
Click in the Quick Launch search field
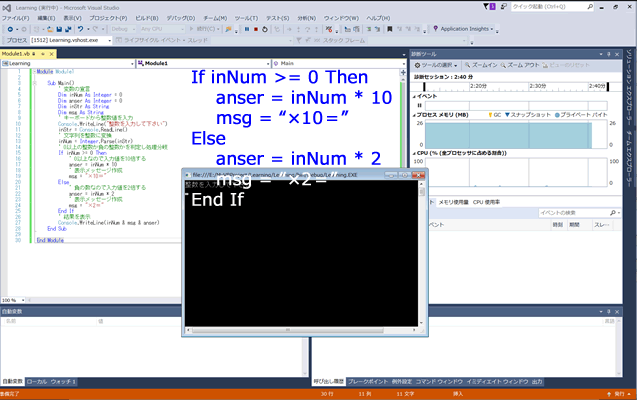coord(548,6)
